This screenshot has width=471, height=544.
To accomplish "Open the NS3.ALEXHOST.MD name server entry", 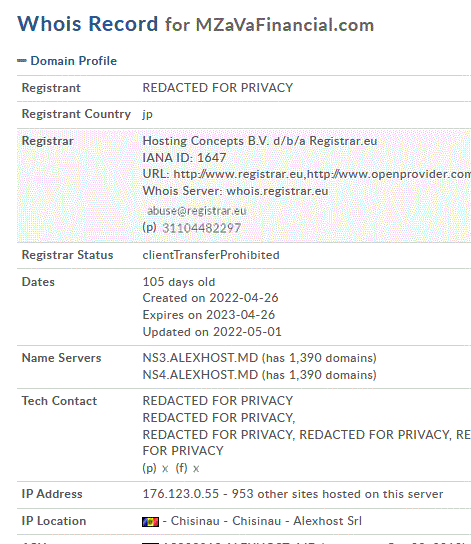I will [x=200, y=358].
